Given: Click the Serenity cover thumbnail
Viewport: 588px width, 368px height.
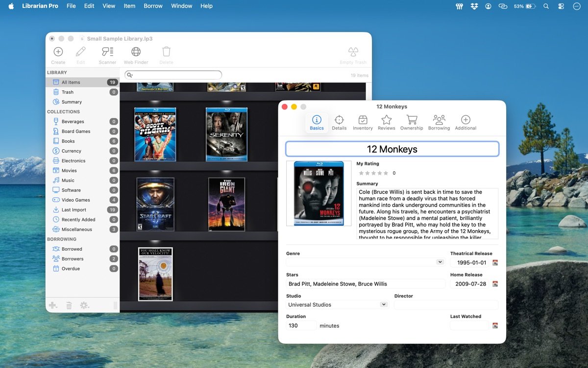Looking at the screenshot, I should [226, 134].
